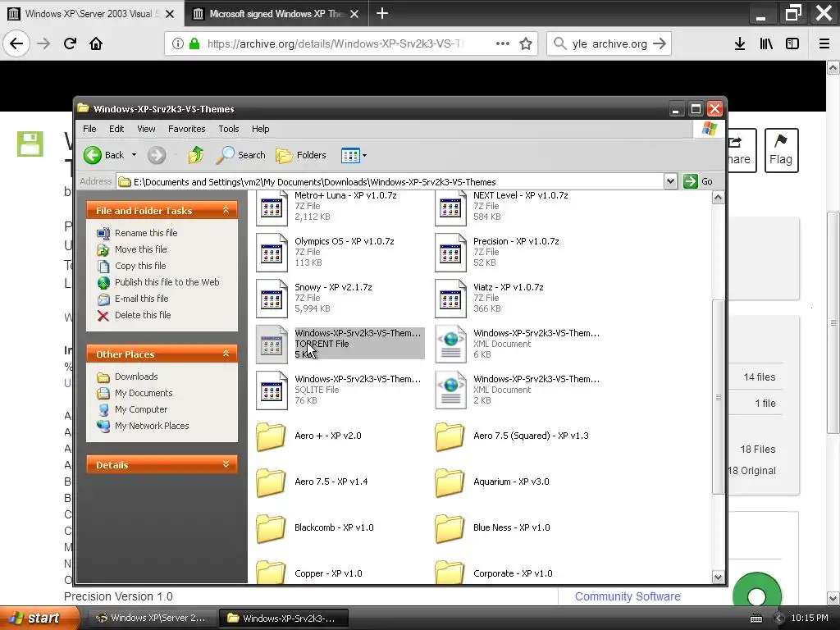Collapse the Other Places panel

point(226,354)
